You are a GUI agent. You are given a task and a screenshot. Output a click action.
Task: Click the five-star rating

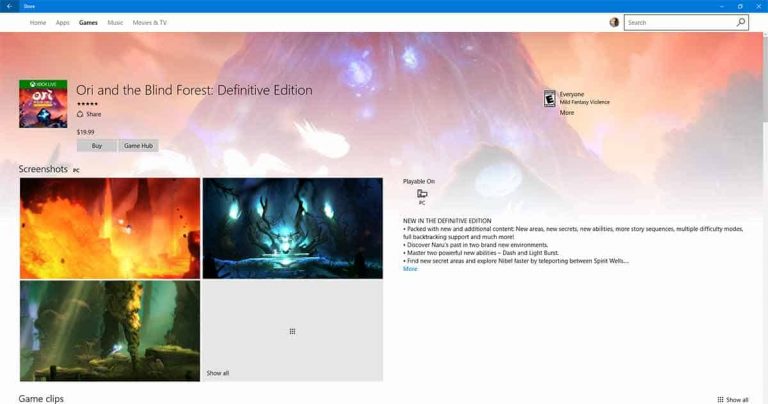coord(87,104)
